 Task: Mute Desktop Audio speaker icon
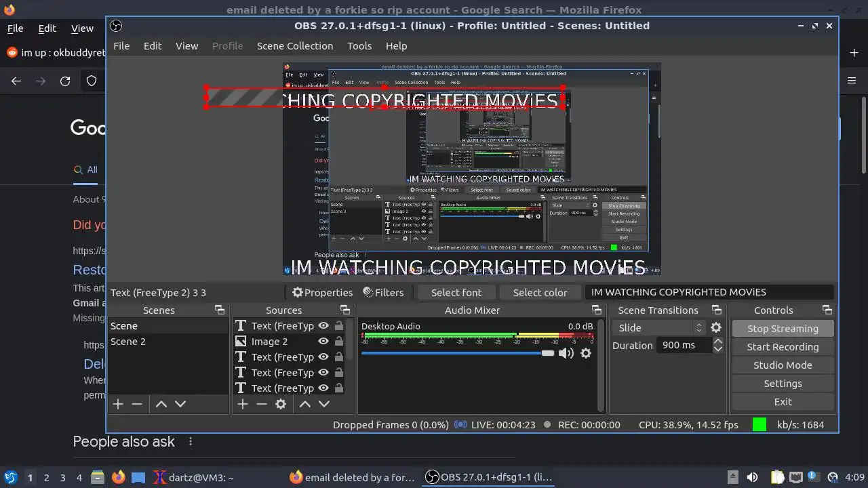click(566, 353)
